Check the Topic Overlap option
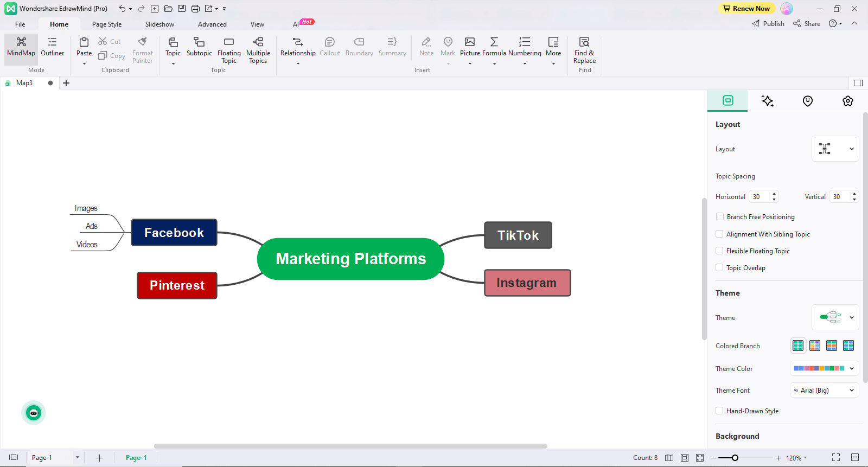Screen dimensions: 868x467 tap(719, 267)
